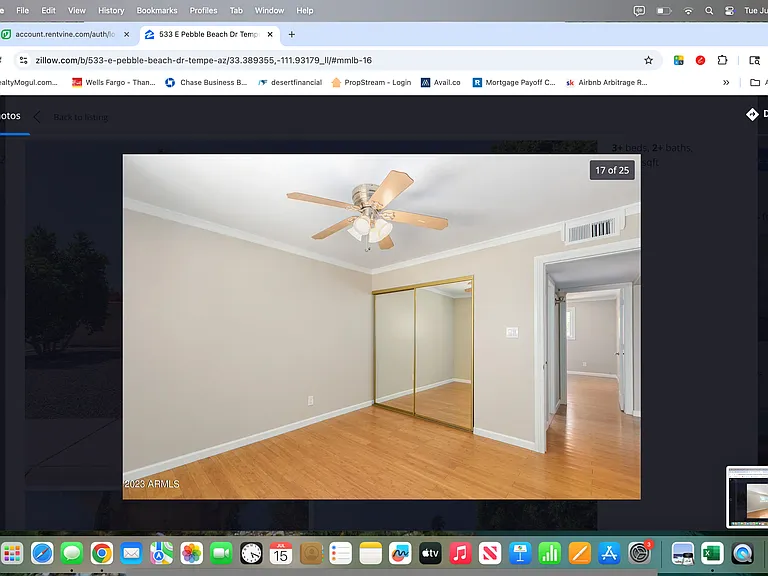Open Avail.co bookmark

tap(441, 82)
